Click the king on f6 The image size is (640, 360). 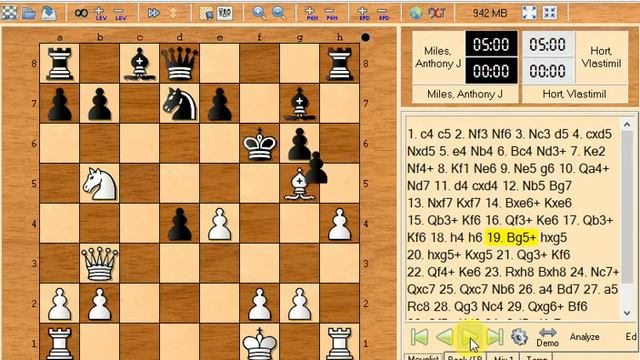click(x=260, y=144)
